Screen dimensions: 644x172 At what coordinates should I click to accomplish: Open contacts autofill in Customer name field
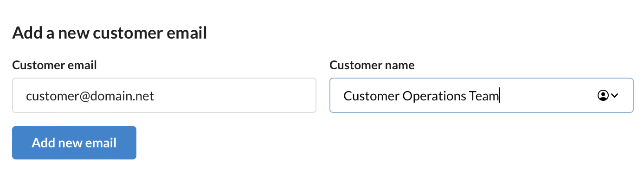608,96
